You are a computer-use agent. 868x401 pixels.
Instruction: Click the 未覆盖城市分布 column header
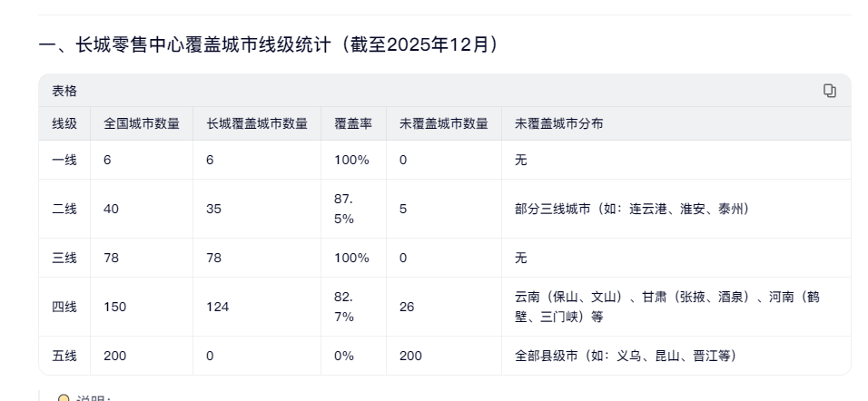click(x=558, y=123)
